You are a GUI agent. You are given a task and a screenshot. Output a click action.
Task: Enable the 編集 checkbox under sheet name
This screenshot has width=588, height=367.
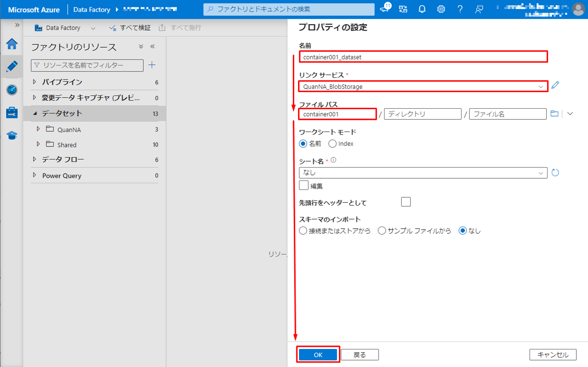tap(304, 186)
